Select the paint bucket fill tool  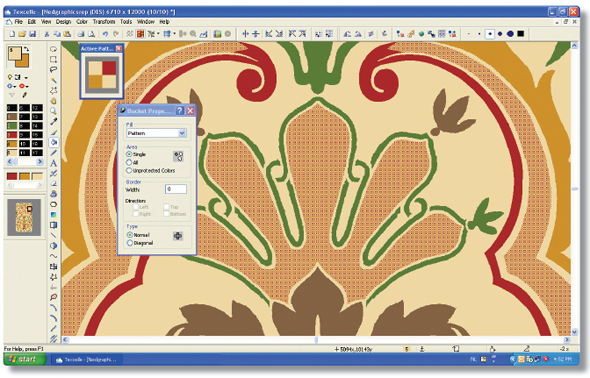(53, 142)
